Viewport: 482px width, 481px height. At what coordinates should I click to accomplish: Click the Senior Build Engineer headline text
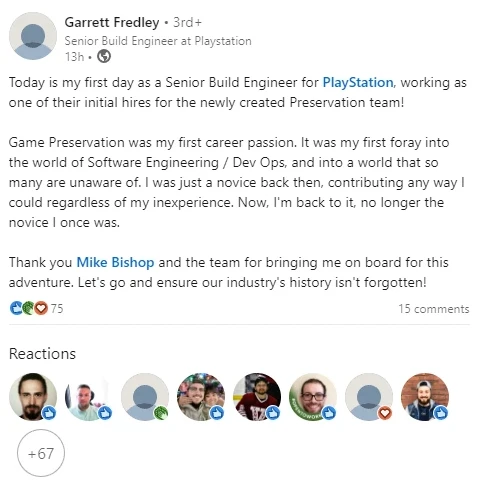(158, 41)
